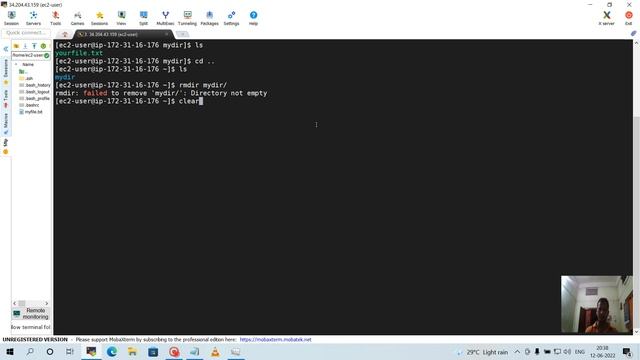The height and width of the screenshot is (360, 640).
Task: Open the Session toolbar button
Action: coord(11,18)
